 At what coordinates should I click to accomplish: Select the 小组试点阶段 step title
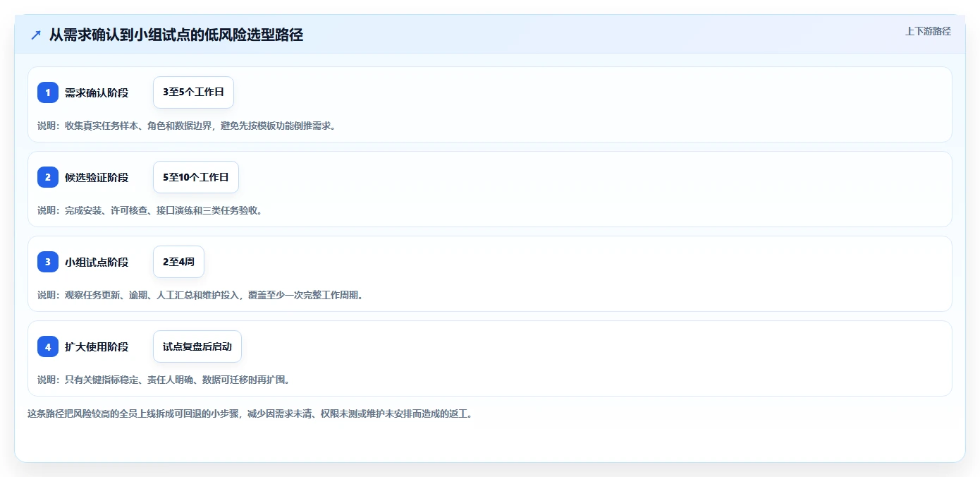click(97, 262)
